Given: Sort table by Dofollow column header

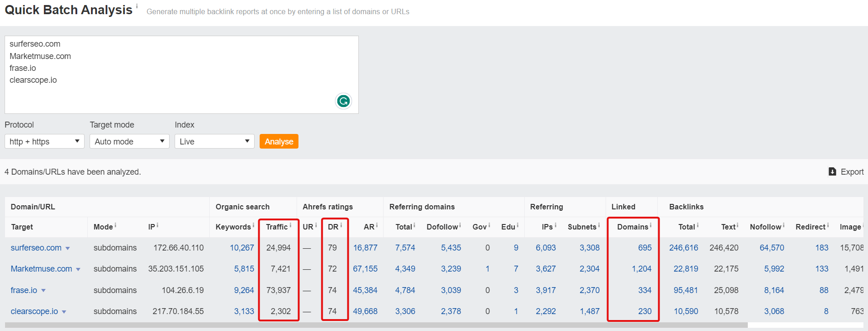Looking at the screenshot, I should pos(442,227).
